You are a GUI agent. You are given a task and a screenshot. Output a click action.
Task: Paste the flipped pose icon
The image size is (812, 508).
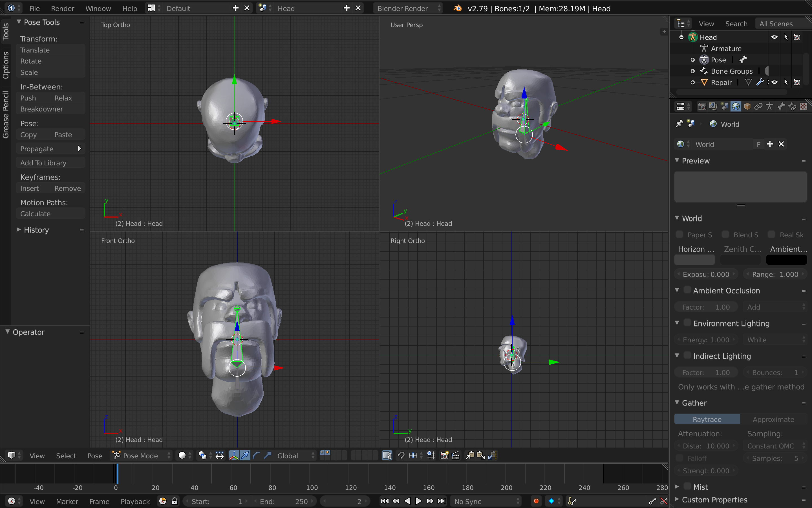click(493, 456)
